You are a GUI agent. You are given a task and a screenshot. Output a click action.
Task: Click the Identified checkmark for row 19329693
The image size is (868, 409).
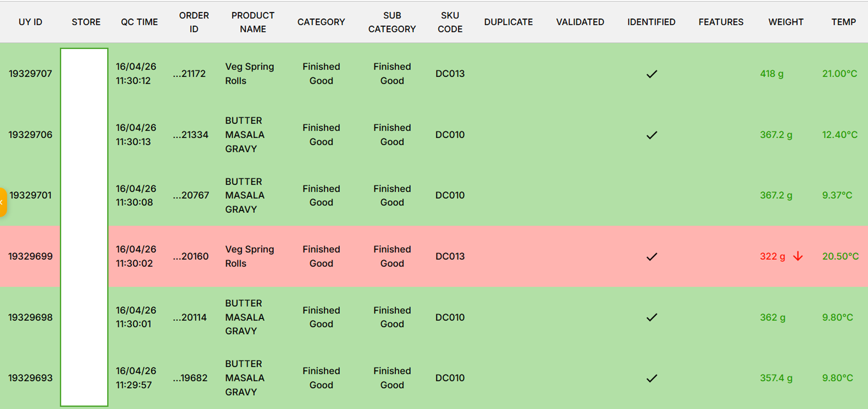[651, 378]
